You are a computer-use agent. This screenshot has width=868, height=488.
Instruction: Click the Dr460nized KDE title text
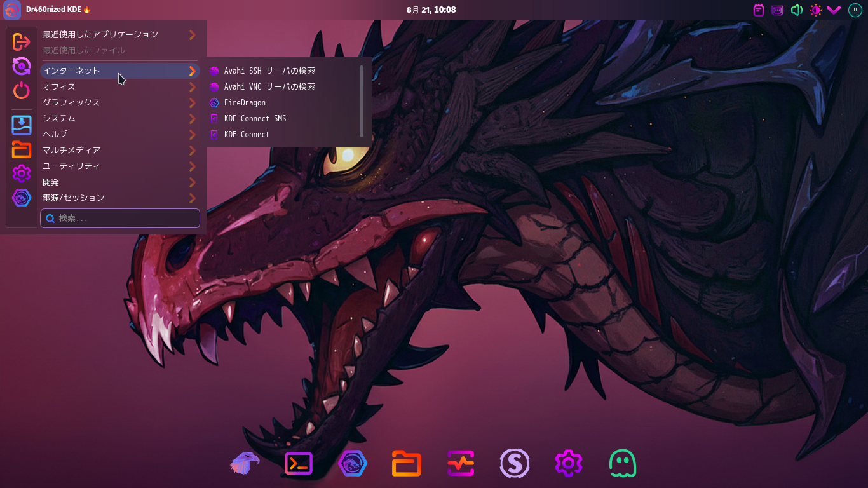(53, 10)
